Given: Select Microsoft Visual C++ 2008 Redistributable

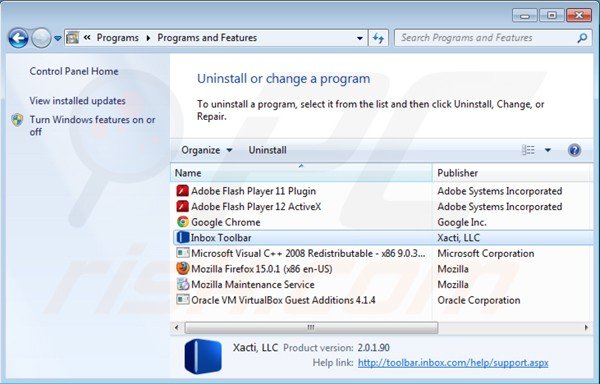Looking at the screenshot, I should (308, 253).
